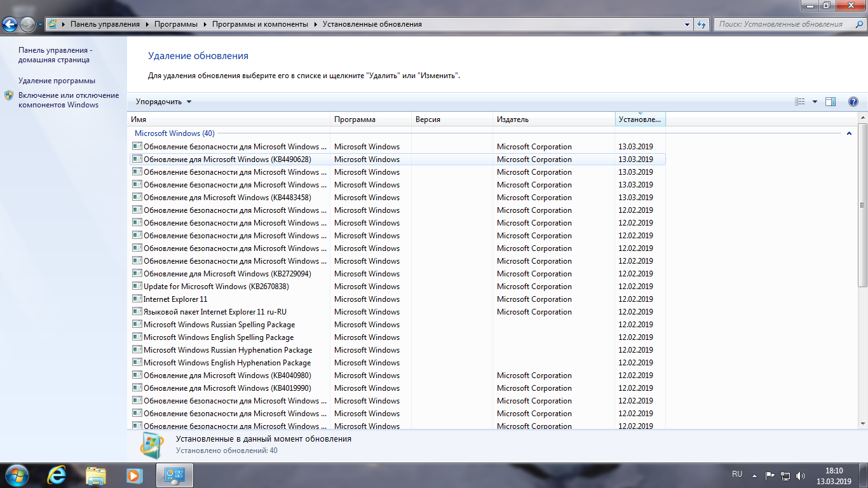This screenshot has width=868, height=488.
Task: Launch Internet Explorer from the taskbar
Action: (58, 475)
